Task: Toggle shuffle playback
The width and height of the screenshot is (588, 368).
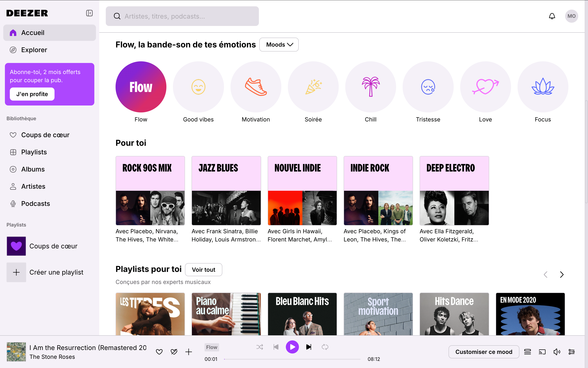Action: (x=259, y=347)
